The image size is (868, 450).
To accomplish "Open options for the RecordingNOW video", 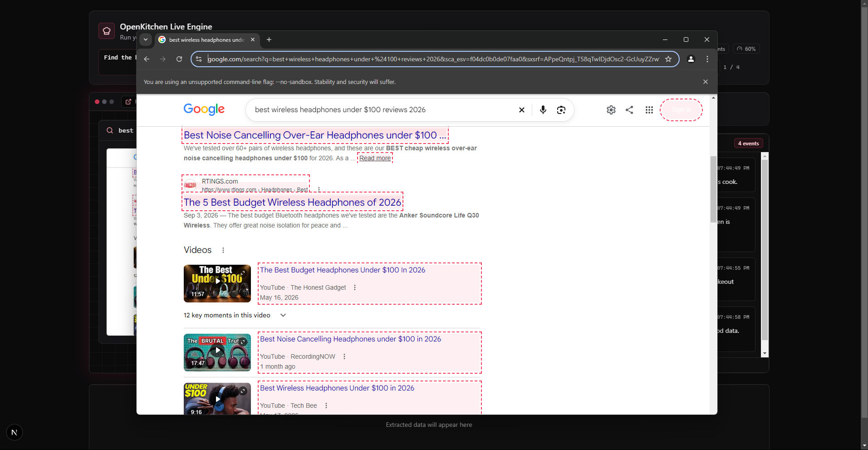I will coord(344,356).
